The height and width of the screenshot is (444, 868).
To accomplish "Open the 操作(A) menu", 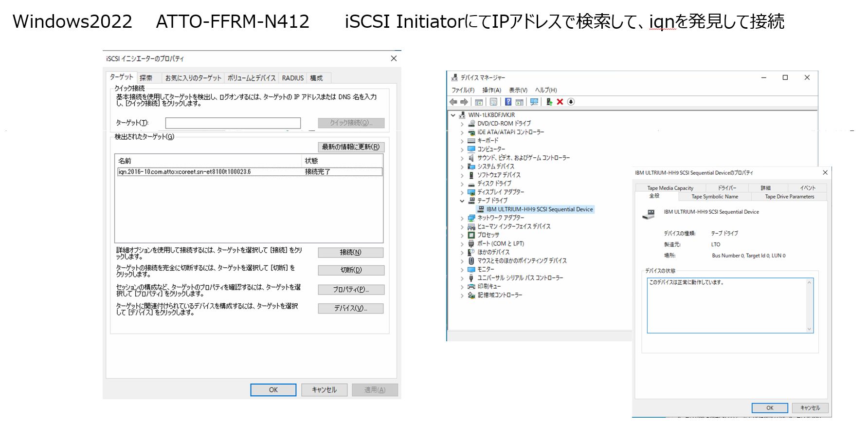I will (x=491, y=90).
